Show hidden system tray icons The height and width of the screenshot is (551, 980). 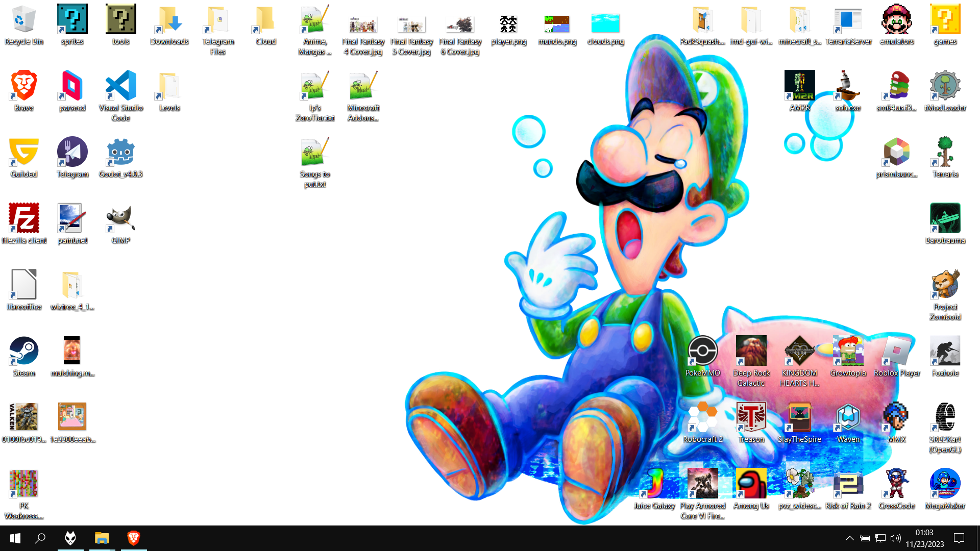(x=849, y=538)
